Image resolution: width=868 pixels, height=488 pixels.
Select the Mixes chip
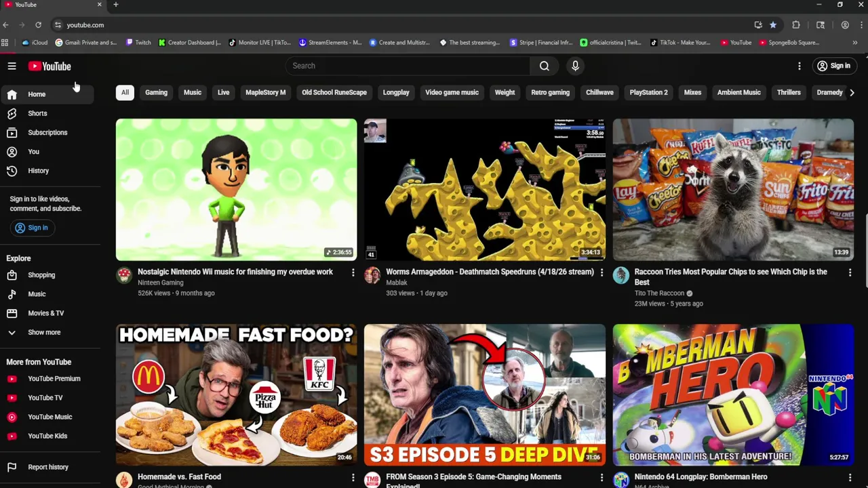tap(692, 92)
